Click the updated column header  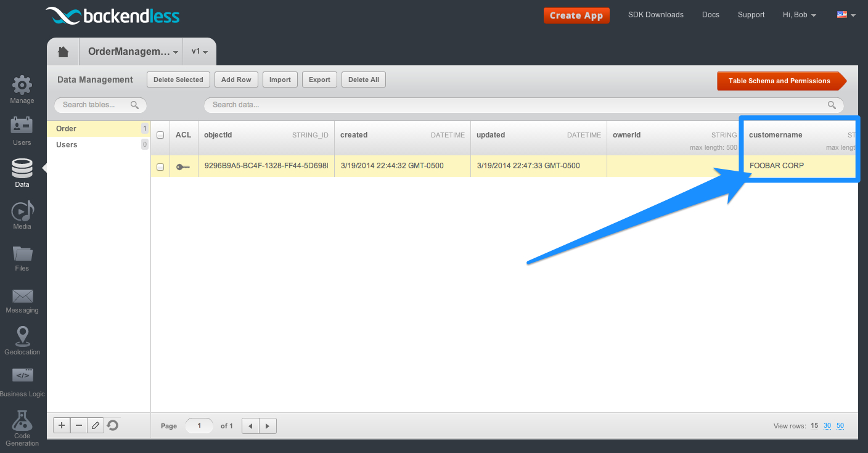(x=539, y=137)
